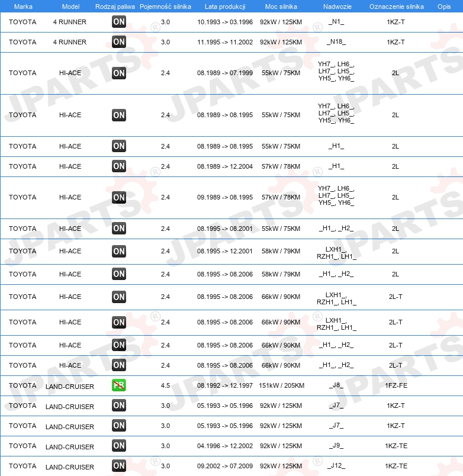Click ON icon in LAND-CRUISER _J12_ row
Viewport: 463px width, 476px height.
(119, 466)
